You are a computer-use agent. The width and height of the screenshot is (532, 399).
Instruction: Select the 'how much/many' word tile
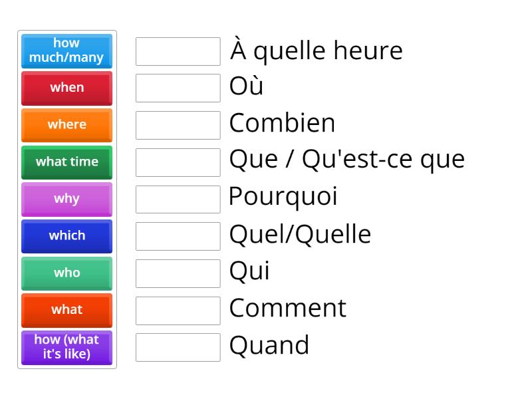coord(66,51)
